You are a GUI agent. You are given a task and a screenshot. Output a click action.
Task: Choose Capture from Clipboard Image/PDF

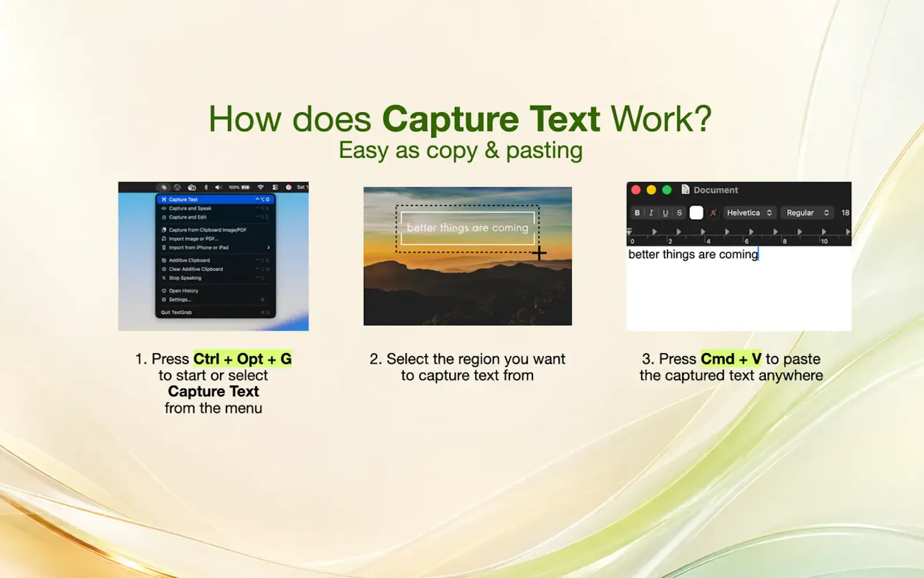215,230
